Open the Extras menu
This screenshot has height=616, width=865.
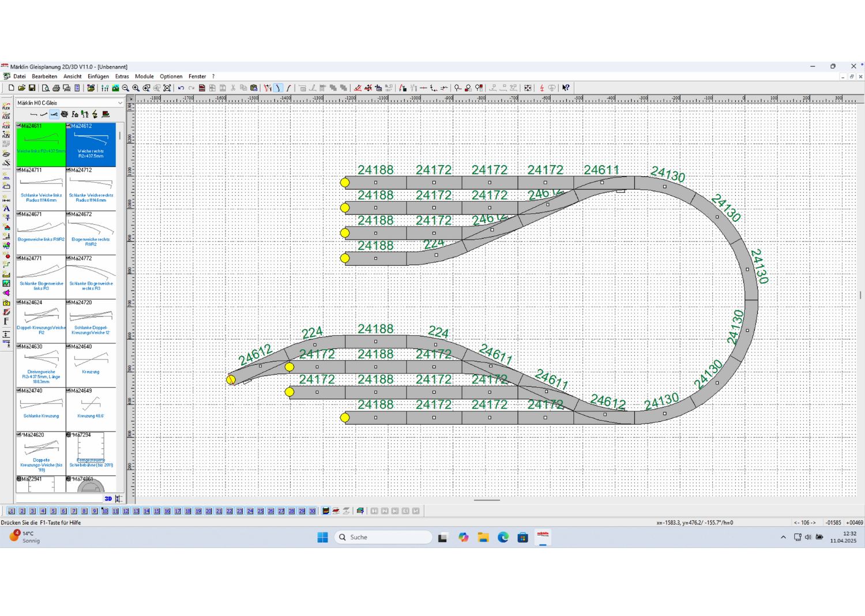[122, 76]
